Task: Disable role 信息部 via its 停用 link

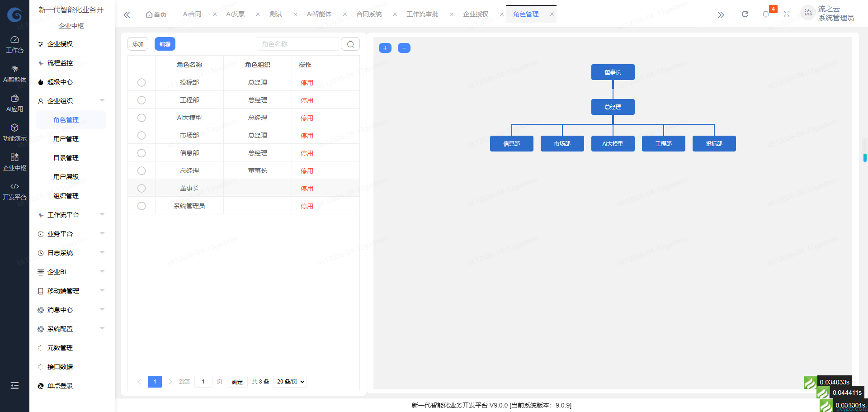Action: pyautogui.click(x=307, y=153)
